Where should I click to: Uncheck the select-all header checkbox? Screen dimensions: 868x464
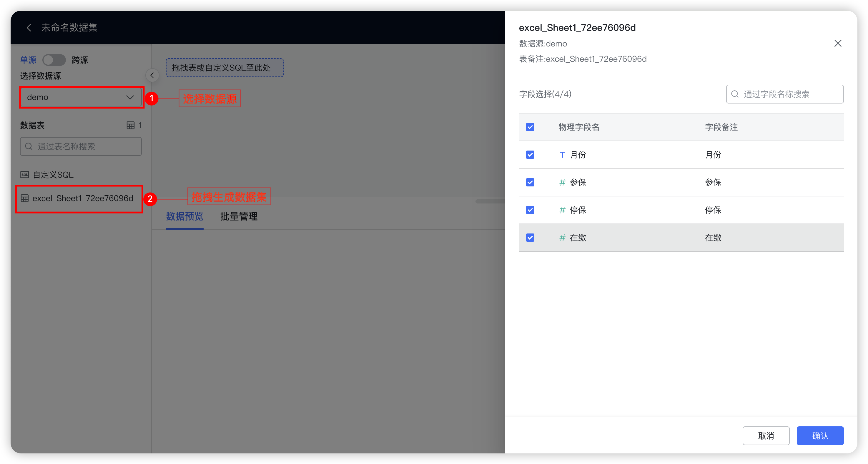click(530, 127)
